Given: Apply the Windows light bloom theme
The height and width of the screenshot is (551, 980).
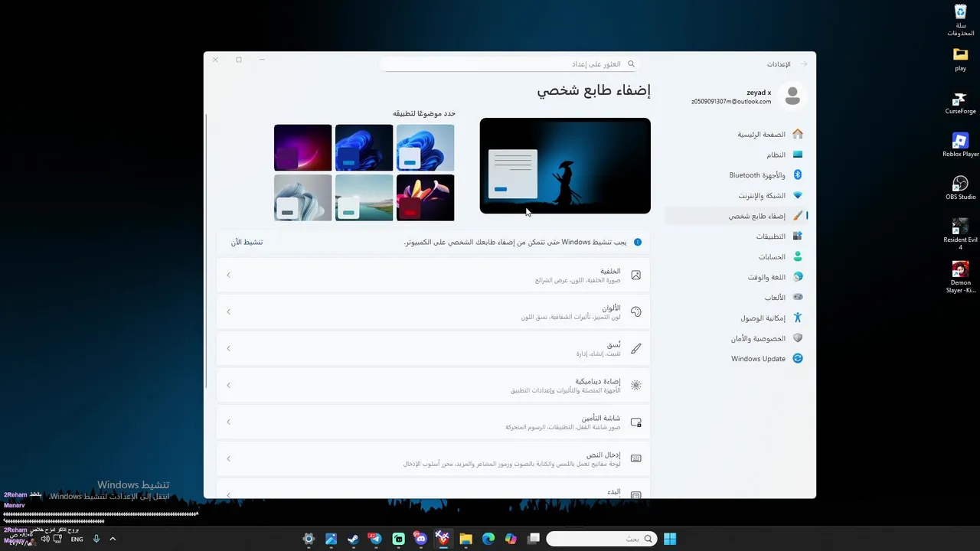Looking at the screenshot, I should 426,148.
